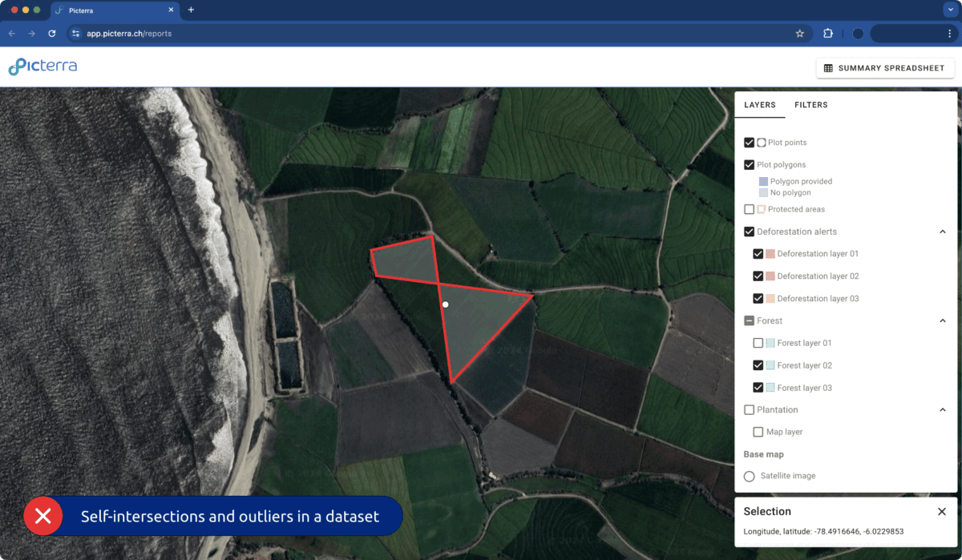The height and width of the screenshot is (560, 962).
Task: Click the Deforestation layer 03 color swatch
Action: coord(770,299)
